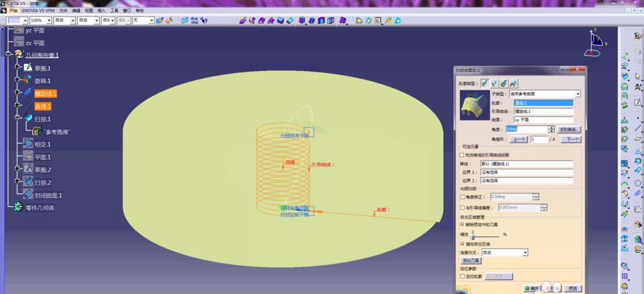Open the 插入 menu

(x=102, y=10)
